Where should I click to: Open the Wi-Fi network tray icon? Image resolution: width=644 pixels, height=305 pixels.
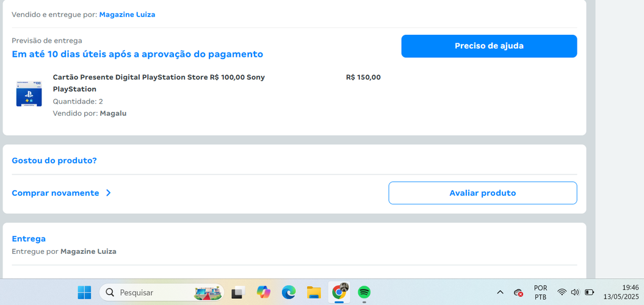click(x=562, y=293)
